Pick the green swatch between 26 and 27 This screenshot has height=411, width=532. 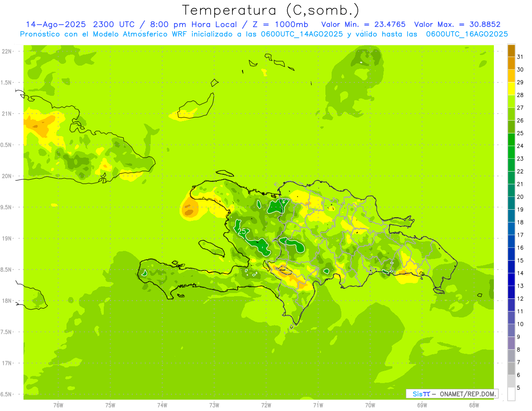[x=511, y=114]
